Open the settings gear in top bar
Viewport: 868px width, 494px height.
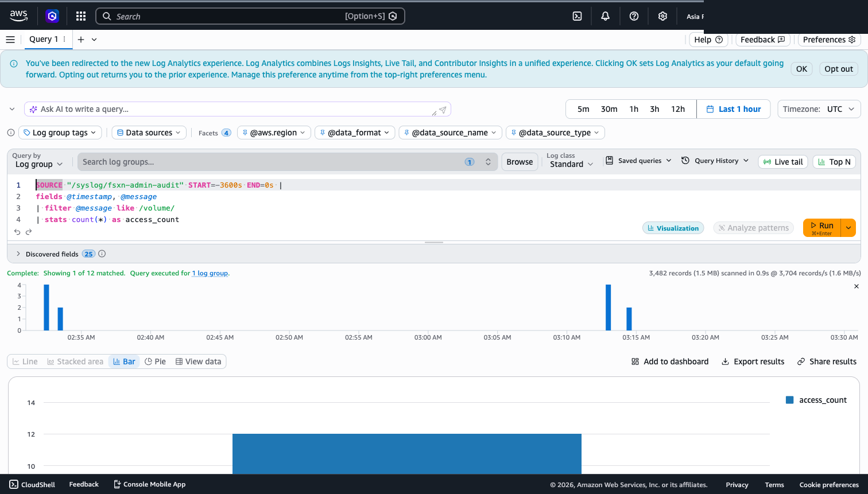pos(662,16)
